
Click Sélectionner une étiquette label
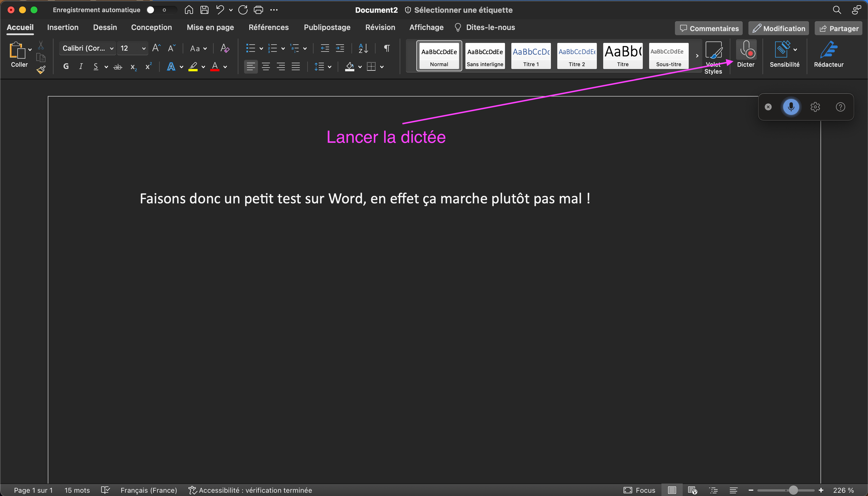coord(459,10)
